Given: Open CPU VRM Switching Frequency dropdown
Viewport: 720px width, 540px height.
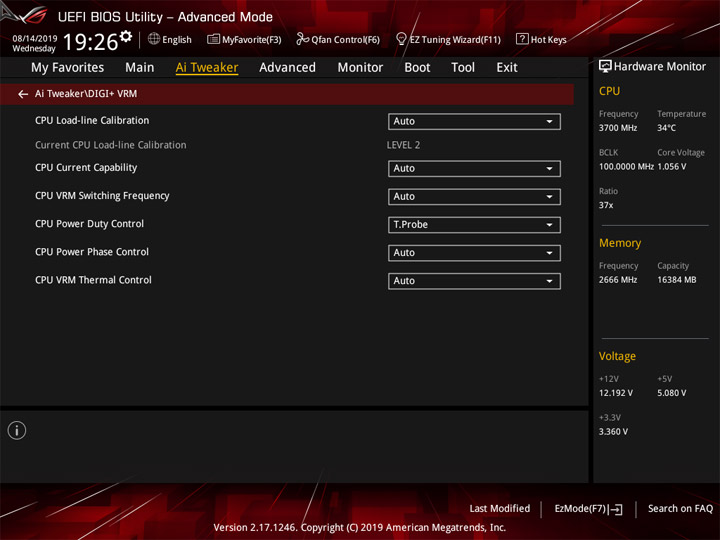Looking at the screenshot, I should pos(474,197).
